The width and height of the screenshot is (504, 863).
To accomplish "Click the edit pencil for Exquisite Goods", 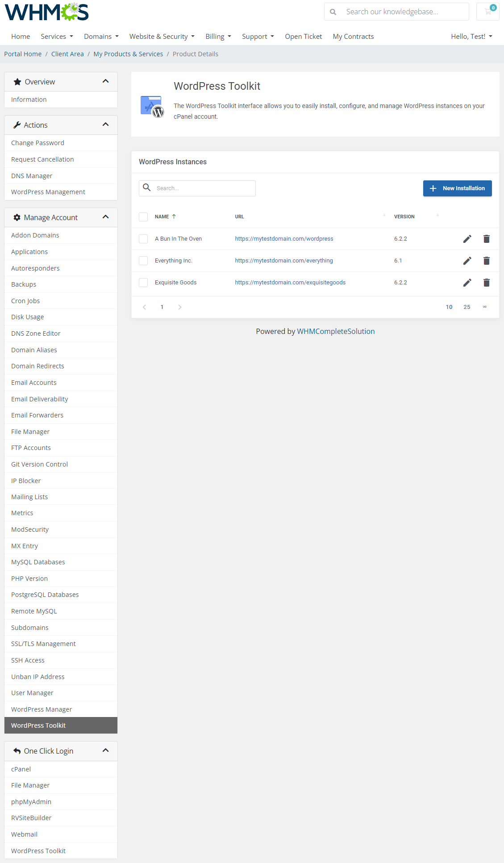I will pos(467,283).
